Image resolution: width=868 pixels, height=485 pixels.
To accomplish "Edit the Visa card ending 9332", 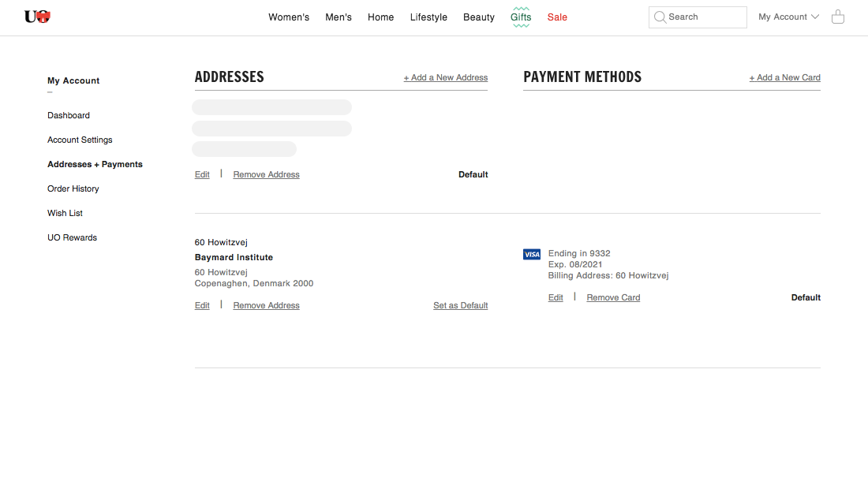I will [x=556, y=297].
